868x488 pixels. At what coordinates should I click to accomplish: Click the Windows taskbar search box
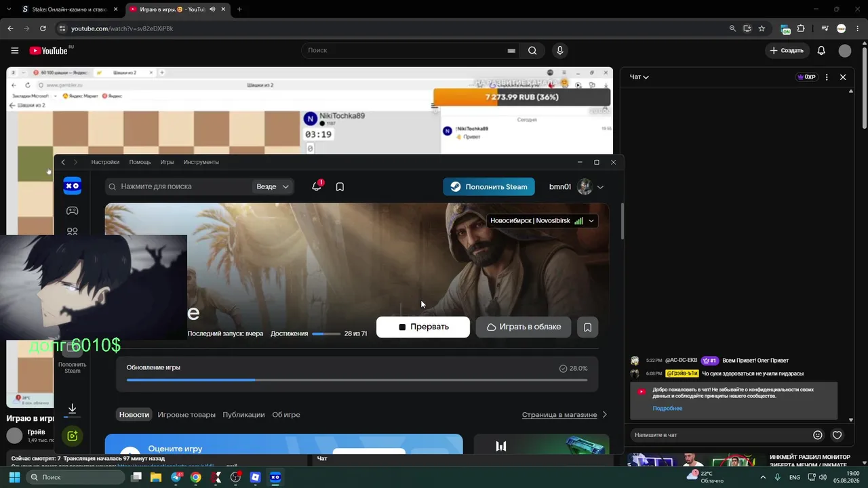point(77,477)
